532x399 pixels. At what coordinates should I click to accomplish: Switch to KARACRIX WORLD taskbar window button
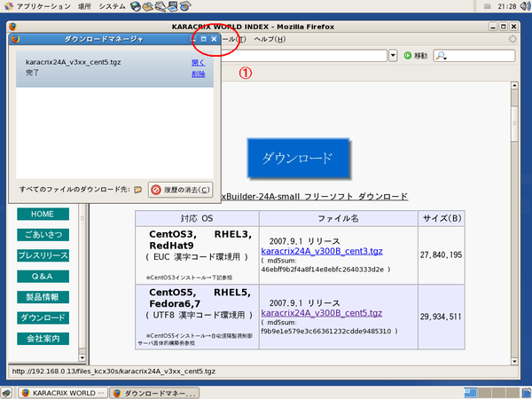(63, 393)
